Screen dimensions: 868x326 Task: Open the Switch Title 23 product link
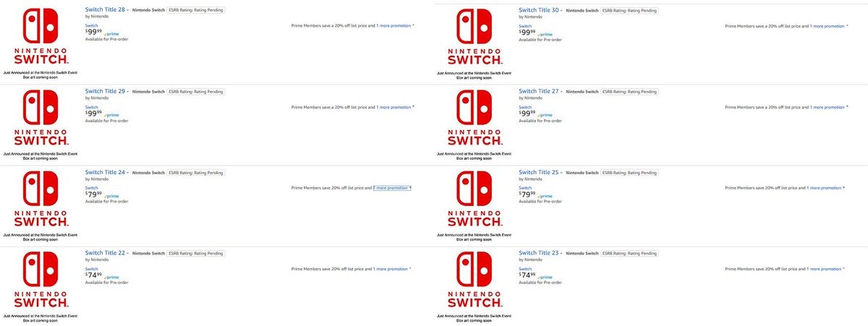[540, 254]
